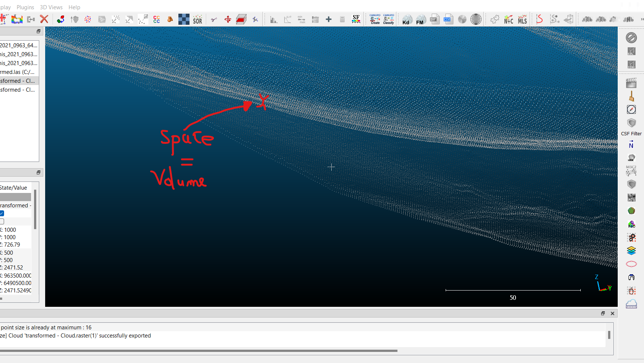Click the SF color scale icon
Viewport: 644px width, 363px height.
point(356,19)
